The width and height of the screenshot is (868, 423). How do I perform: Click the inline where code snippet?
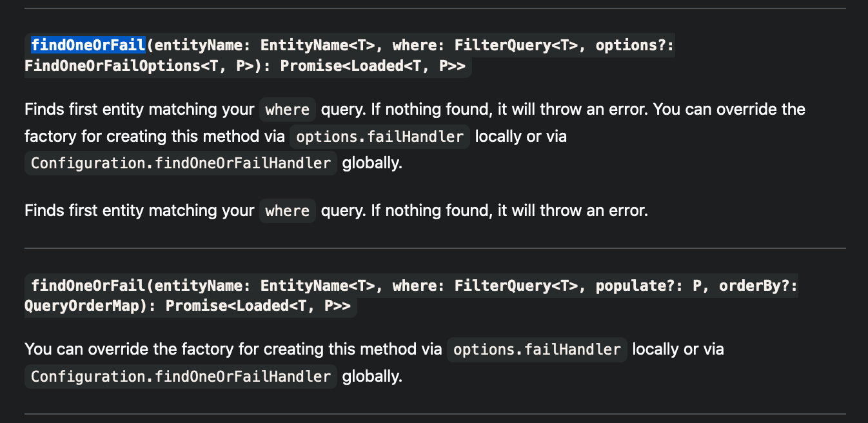pos(287,110)
